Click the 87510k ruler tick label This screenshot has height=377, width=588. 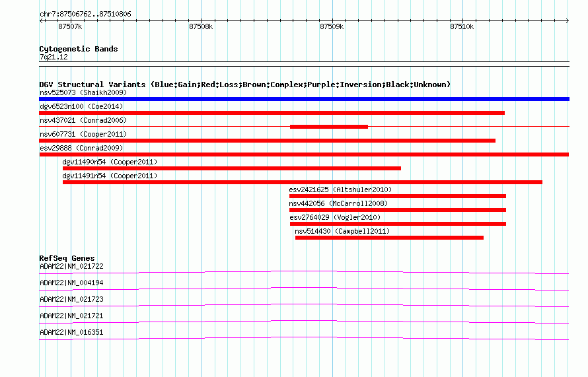(462, 26)
